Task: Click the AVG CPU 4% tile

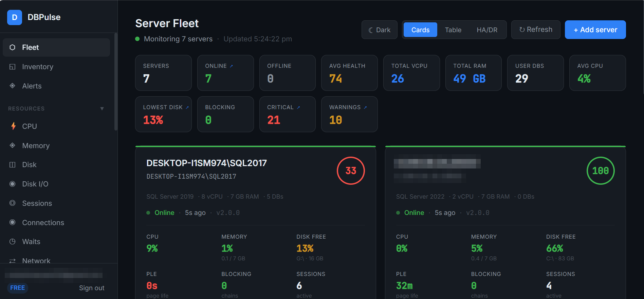Action: (597, 73)
